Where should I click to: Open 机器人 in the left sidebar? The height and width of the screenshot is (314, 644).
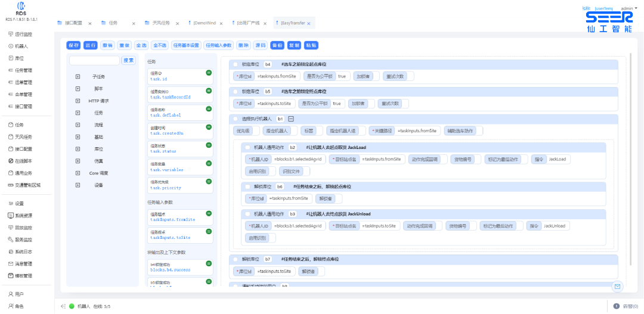point(21,46)
